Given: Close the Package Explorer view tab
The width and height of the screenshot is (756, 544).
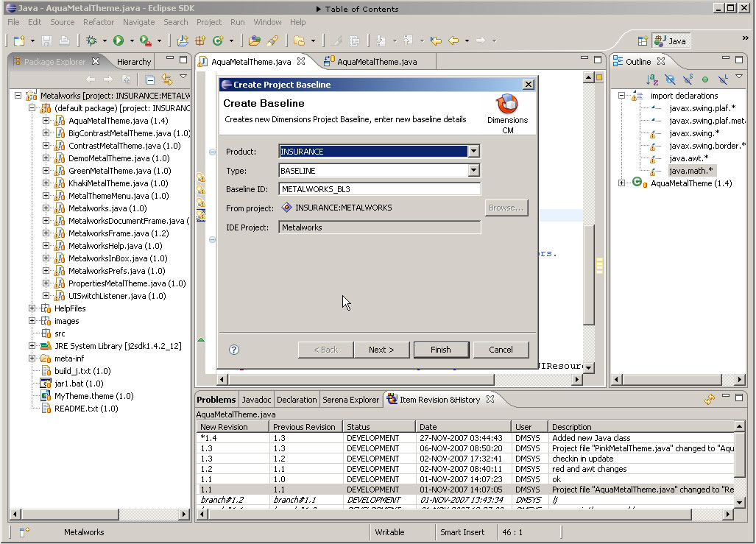Looking at the screenshot, I should click(96, 61).
